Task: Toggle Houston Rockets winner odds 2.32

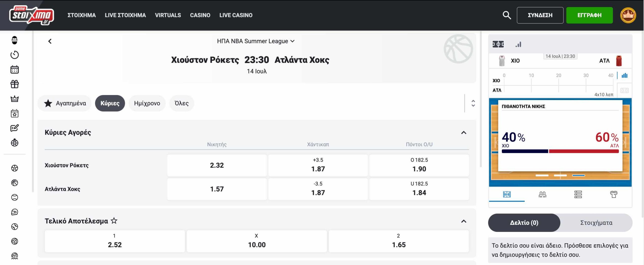Action: pos(217,165)
